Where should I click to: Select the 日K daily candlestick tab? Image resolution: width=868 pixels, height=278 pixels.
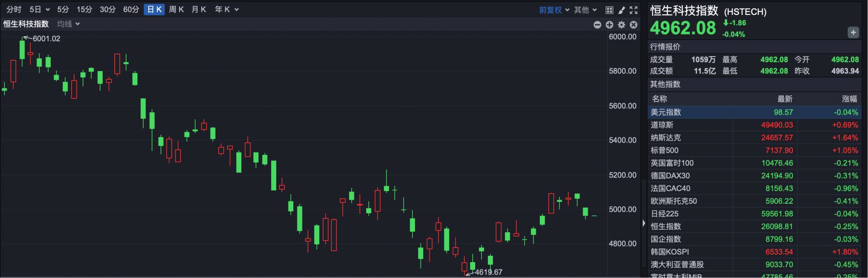click(x=154, y=10)
